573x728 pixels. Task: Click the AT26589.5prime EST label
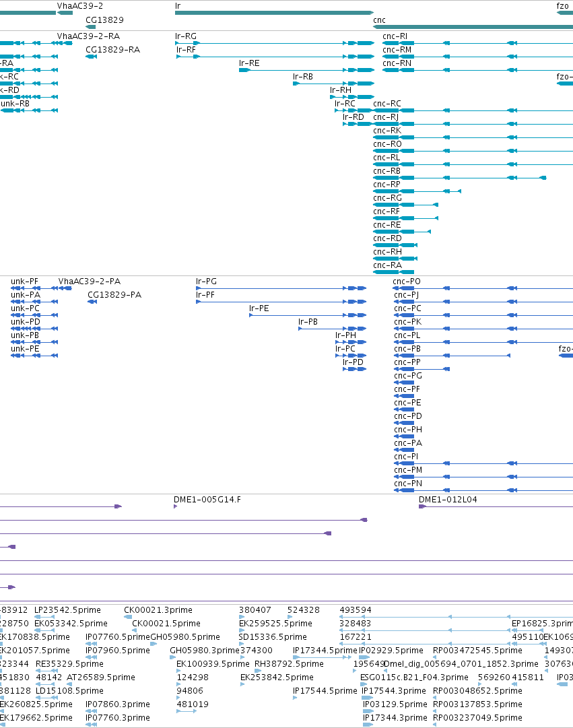click(x=101, y=677)
